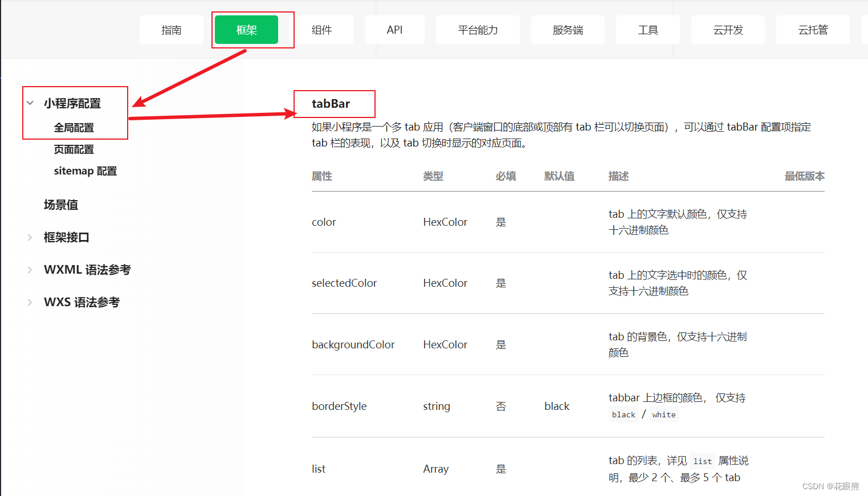Expand the WXML 语法参考 chevron
Viewport: 868px width, 496px height.
click(30, 270)
